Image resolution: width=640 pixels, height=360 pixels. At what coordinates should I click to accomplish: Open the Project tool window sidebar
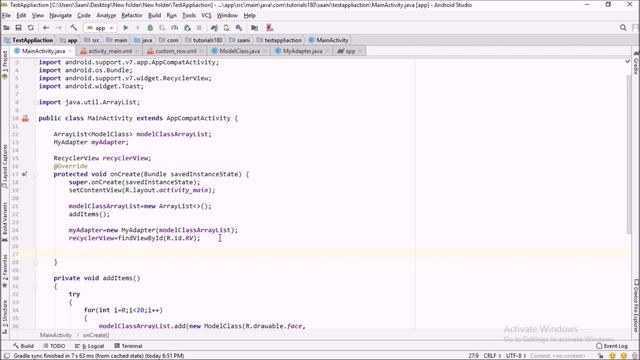5,65
